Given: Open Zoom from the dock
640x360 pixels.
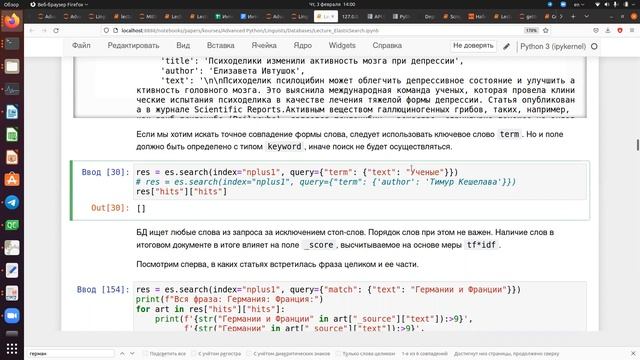Looking at the screenshot, I should (x=12, y=316).
